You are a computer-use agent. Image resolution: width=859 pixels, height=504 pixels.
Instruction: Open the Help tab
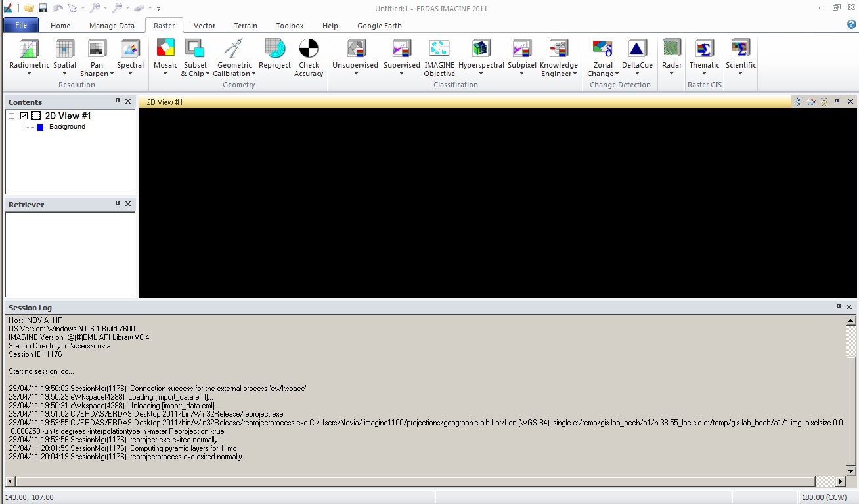(330, 26)
